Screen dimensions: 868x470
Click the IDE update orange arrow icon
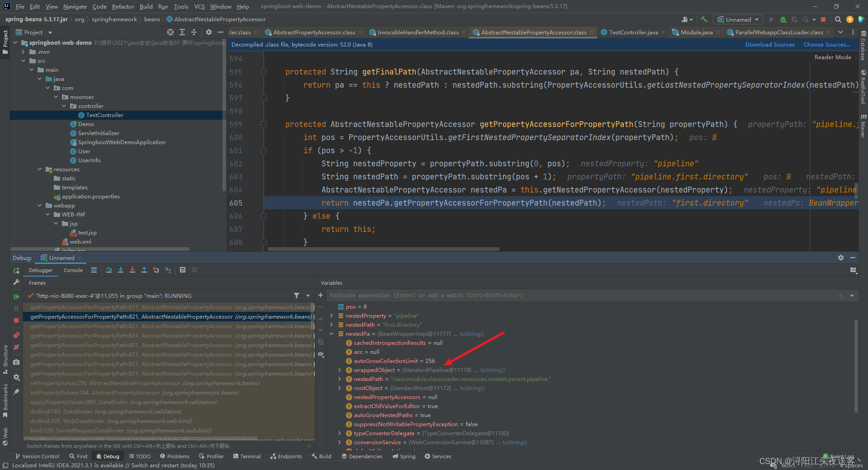coord(850,19)
